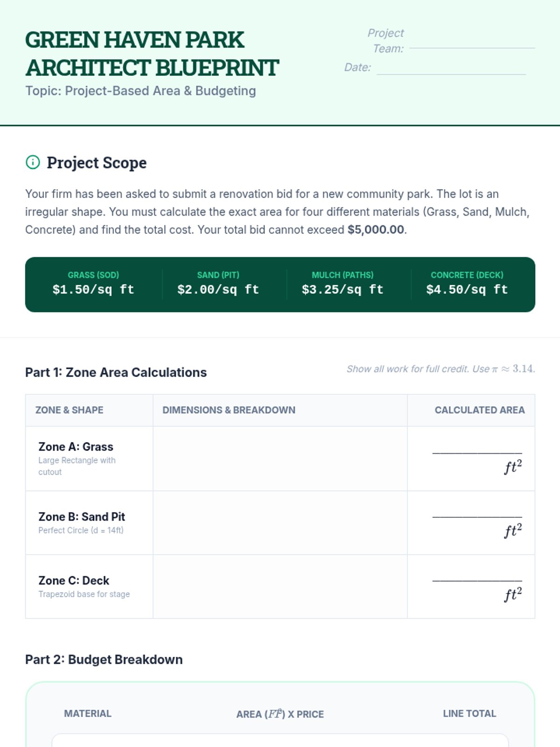Image resolution: width=560 pixels, height=747 pixels.
Task: Select the Mulch (Paths) price card
Action: pos(343,284)
